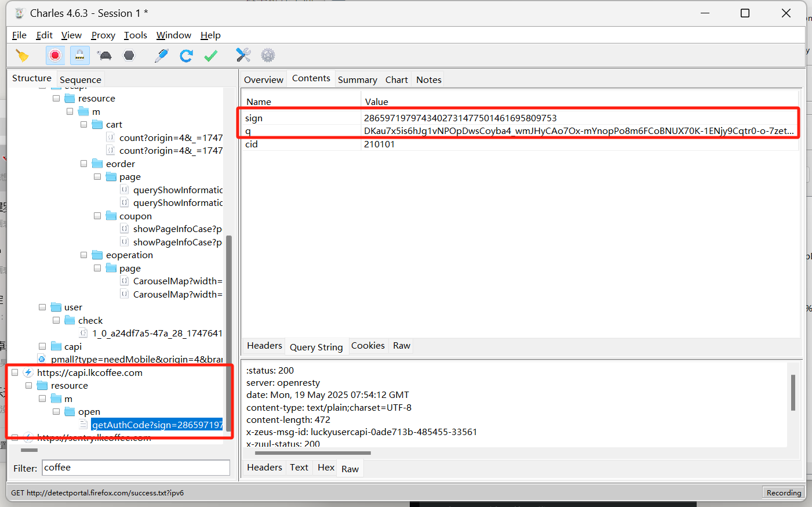Switch to the Chart tab
Screen dimensions: 812x507
click(x=396, y=79)
